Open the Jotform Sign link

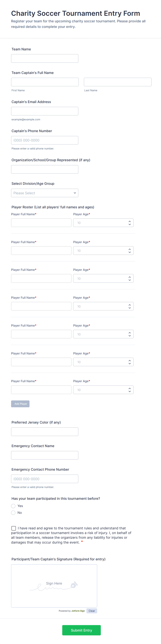pyautogui.click(x=78, y=611)
